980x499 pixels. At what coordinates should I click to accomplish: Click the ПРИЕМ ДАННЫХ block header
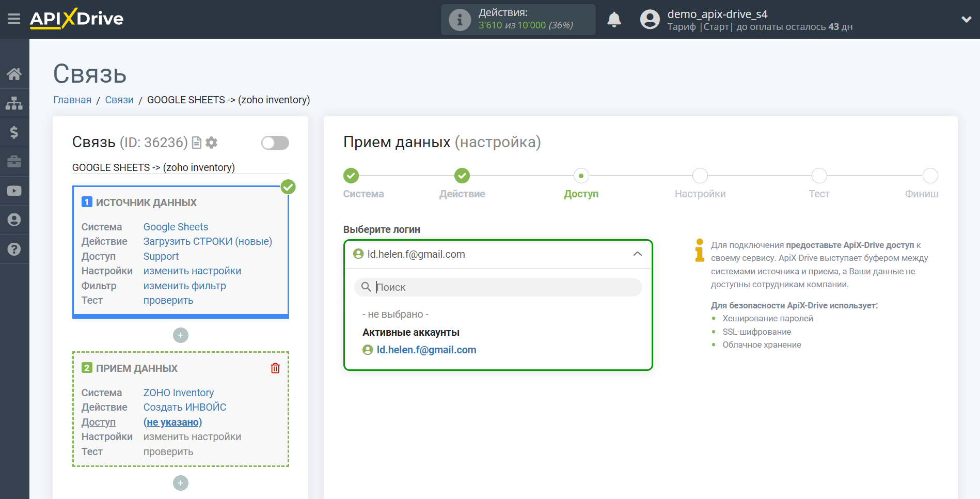tap(130, 368)
